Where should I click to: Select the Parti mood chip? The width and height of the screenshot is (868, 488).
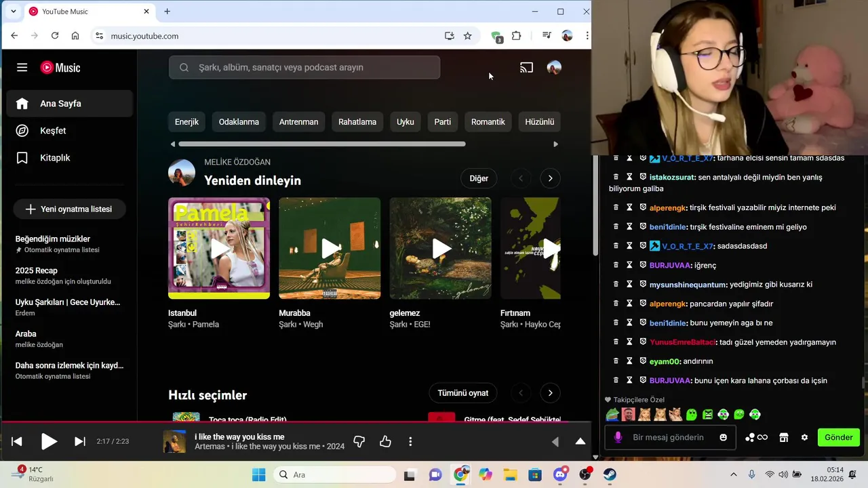(443, 122)
